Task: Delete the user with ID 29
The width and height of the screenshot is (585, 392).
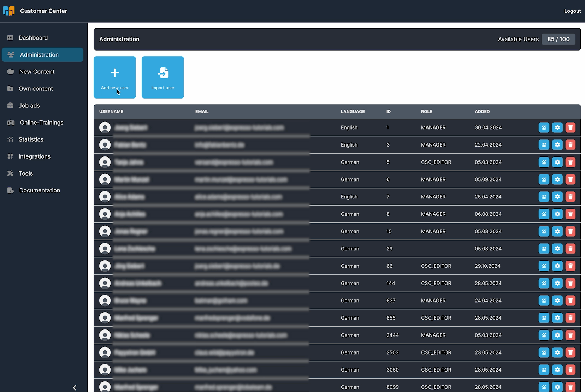Action: point(570,249)
